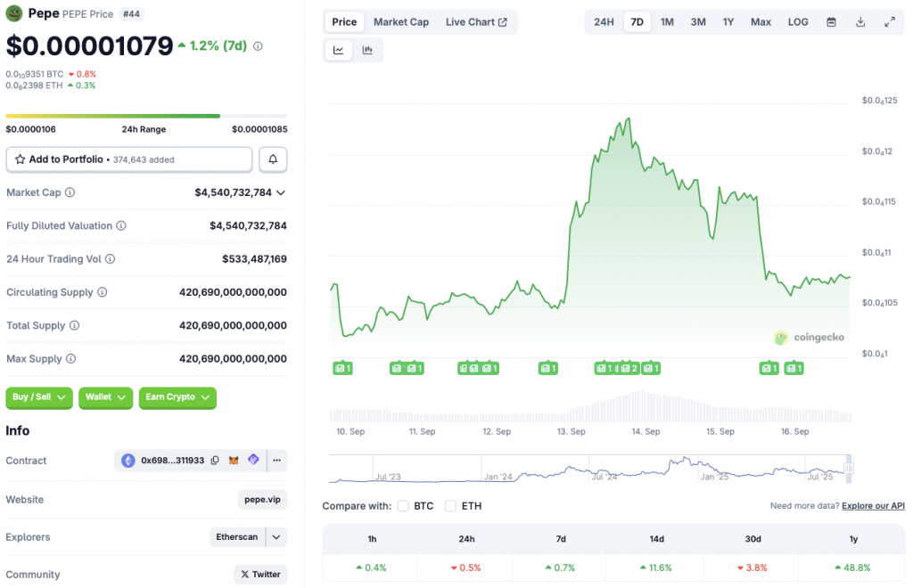Click the $4,540,732,784 Market Cap value
Screen dimensions: 913x588
233,192
